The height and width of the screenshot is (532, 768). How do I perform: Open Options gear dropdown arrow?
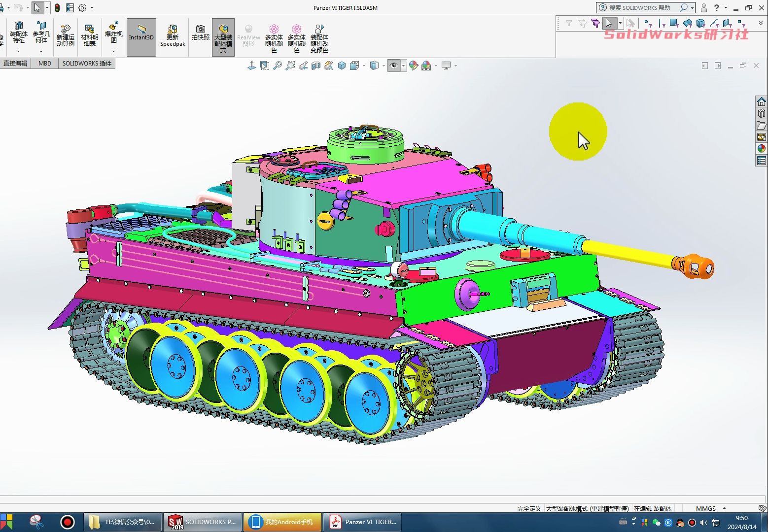pos(92,8)
